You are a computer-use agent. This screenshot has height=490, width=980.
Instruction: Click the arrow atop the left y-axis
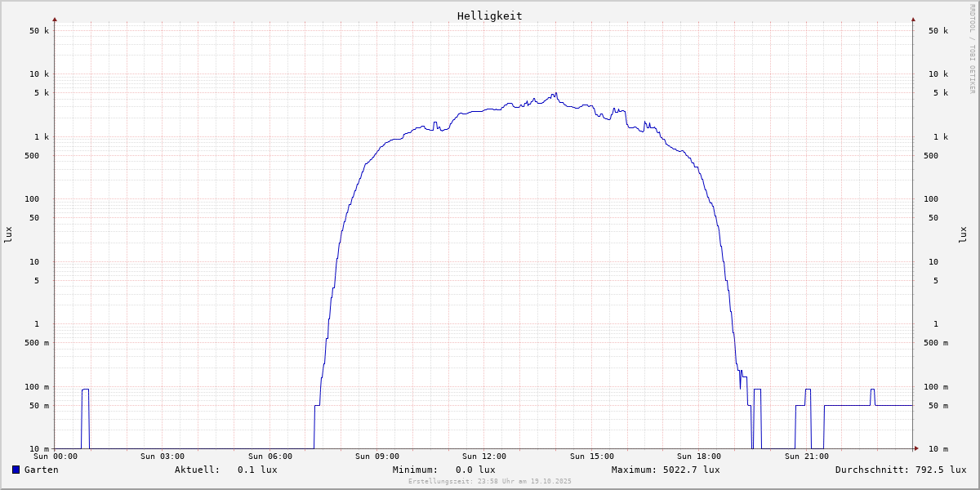click(55, 19)
